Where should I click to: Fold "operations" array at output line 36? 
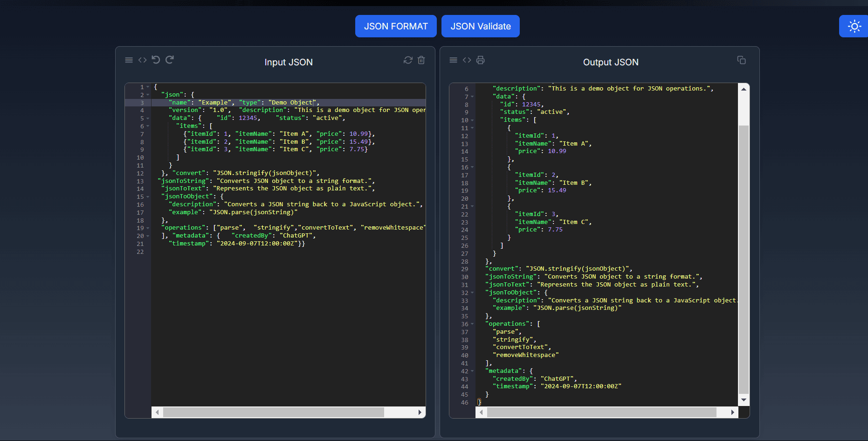pos(472,324)
